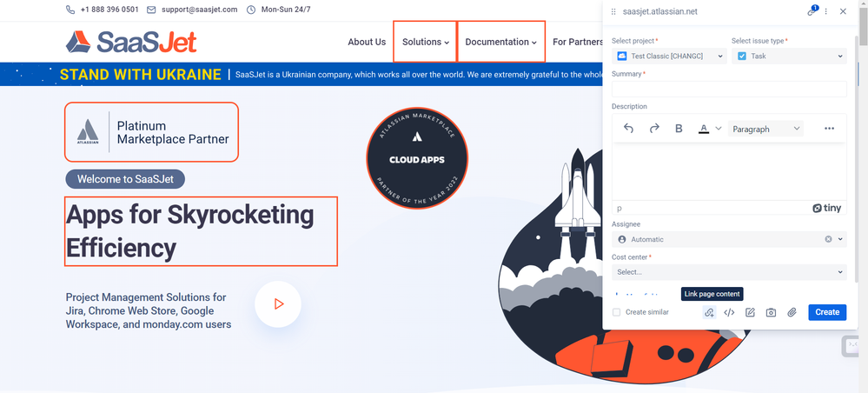The image size is (868, 393).
Task: Expand the Assignee dropdown chevron
Action: coord(840,239)
